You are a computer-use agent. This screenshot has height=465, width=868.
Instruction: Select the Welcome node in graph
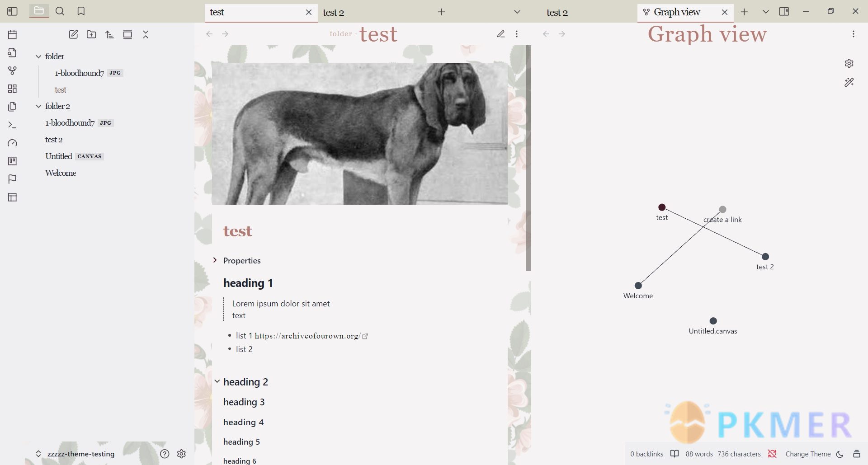[638, 286]
